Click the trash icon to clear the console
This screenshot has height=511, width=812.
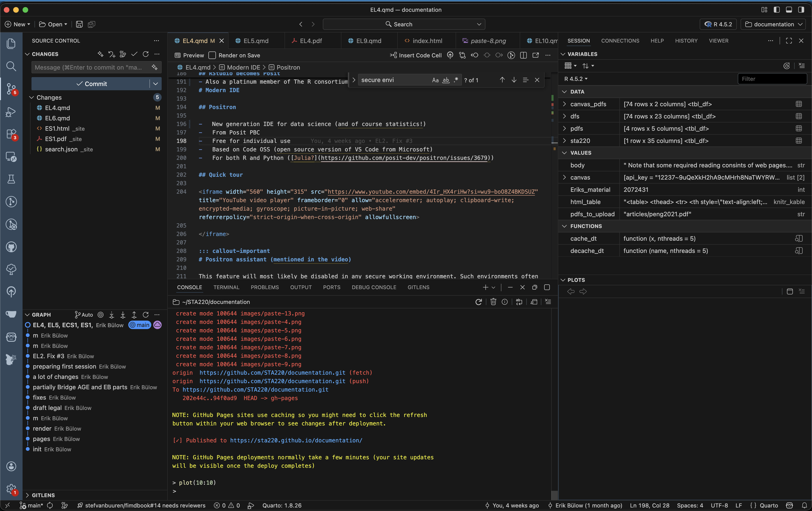(493, 302)
